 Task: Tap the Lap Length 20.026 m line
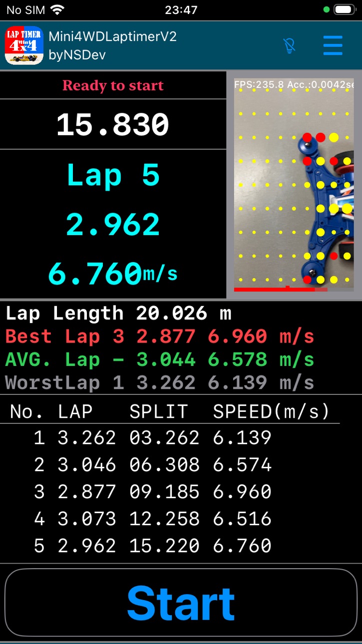pyautogui.click(x=118, y=314)
